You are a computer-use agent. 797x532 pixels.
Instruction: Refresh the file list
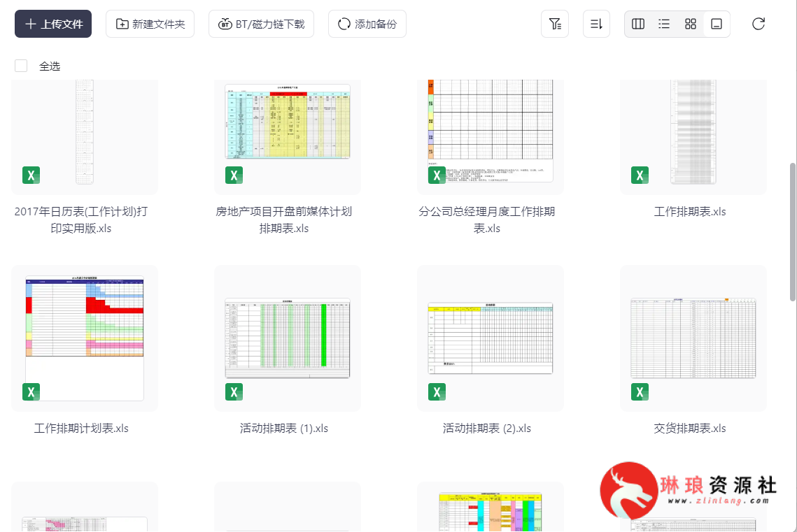(x=759, y=24)
